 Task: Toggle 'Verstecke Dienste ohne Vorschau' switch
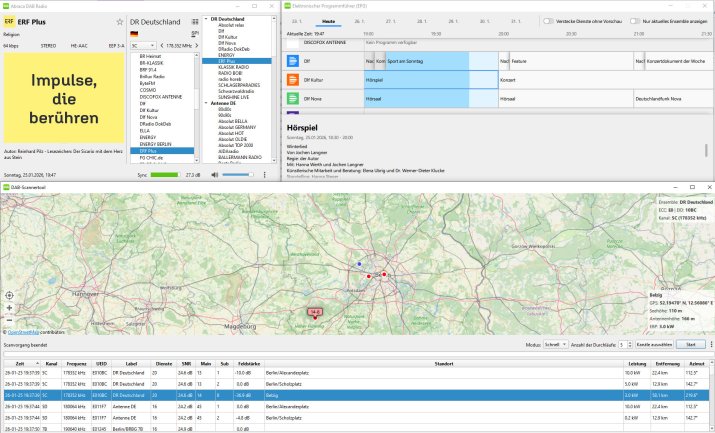pos(548,20)
